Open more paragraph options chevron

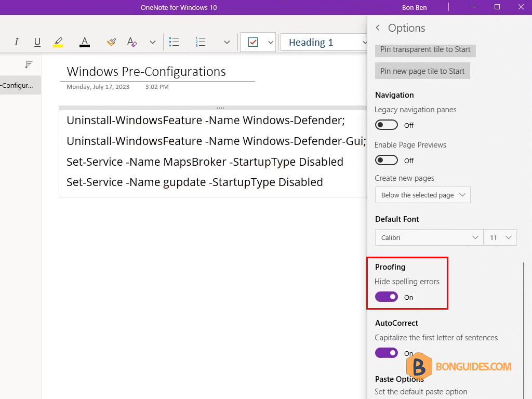tap(227, 43)
